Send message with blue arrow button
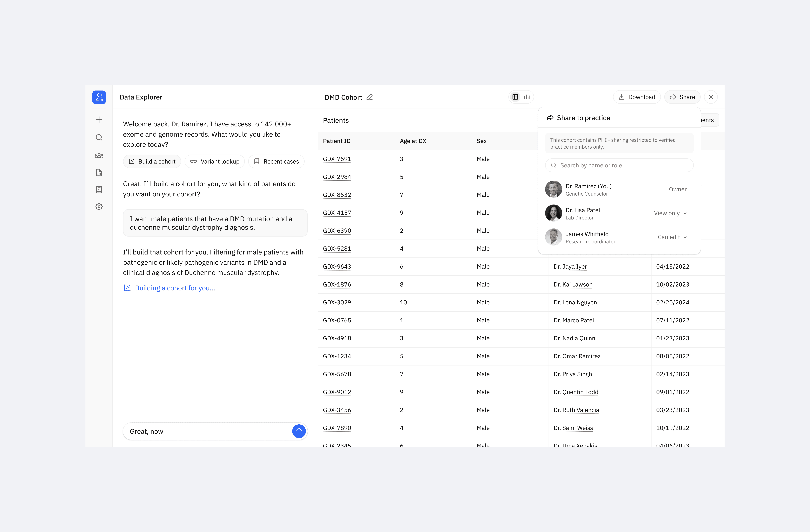This screenshot has width=810, height=532. 299,431
